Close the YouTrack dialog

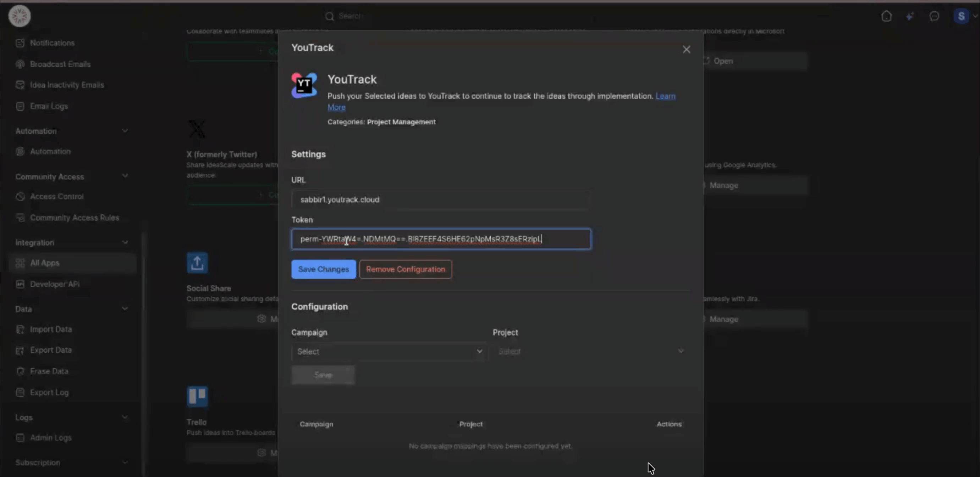click(x=686, y=49)
